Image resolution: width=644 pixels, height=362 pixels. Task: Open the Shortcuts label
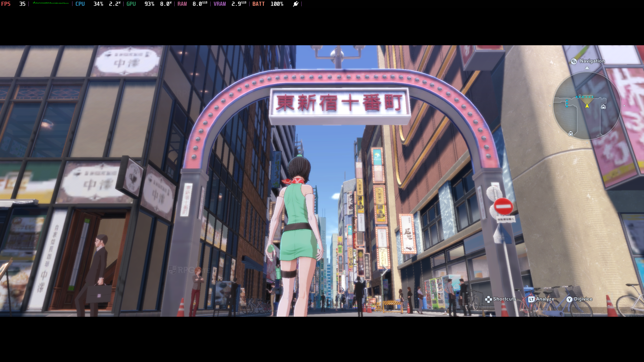tap(504, 299)
